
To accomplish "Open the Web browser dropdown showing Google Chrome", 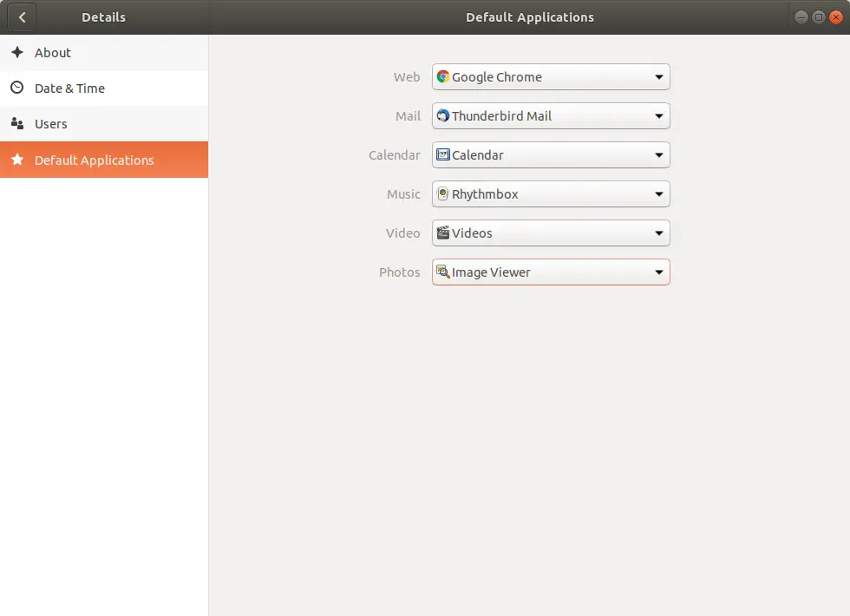I will (551, 77).
